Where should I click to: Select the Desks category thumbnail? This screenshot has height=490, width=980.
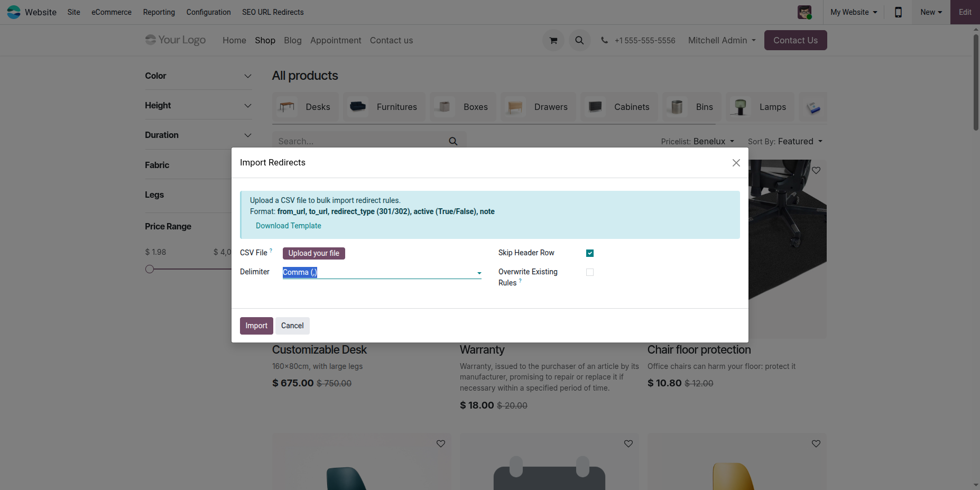(x=287, y=107)
